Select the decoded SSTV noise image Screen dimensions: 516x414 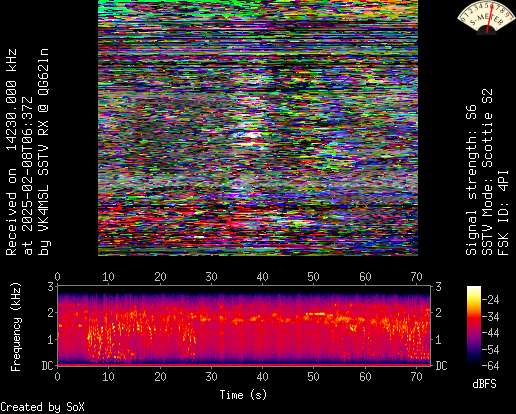258,128
